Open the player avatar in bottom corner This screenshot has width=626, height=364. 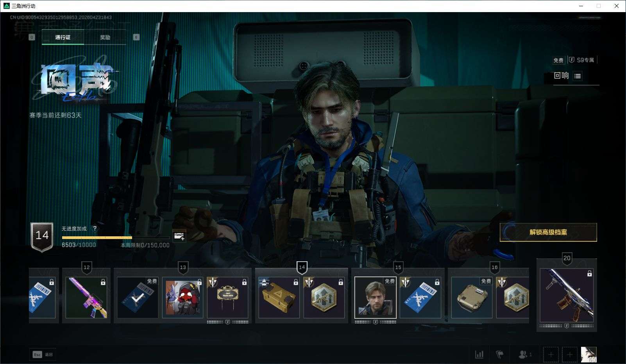[x=589, y=355]
